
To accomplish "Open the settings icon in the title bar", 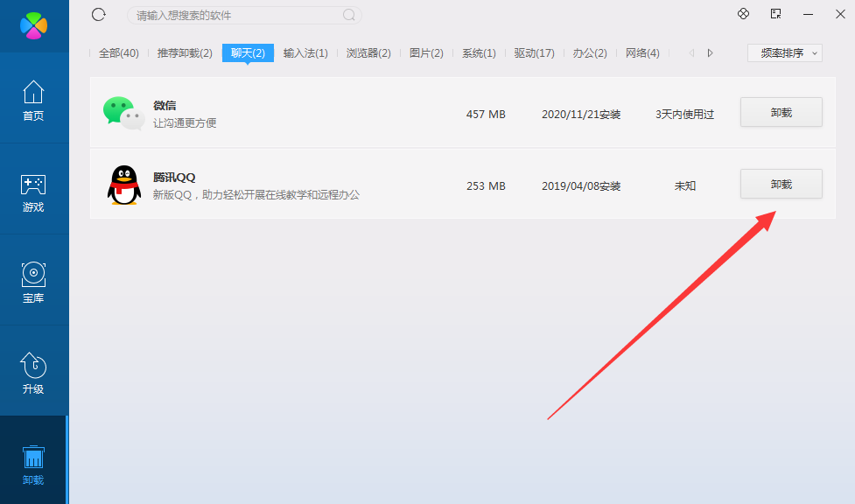I will tap(743, 14).
